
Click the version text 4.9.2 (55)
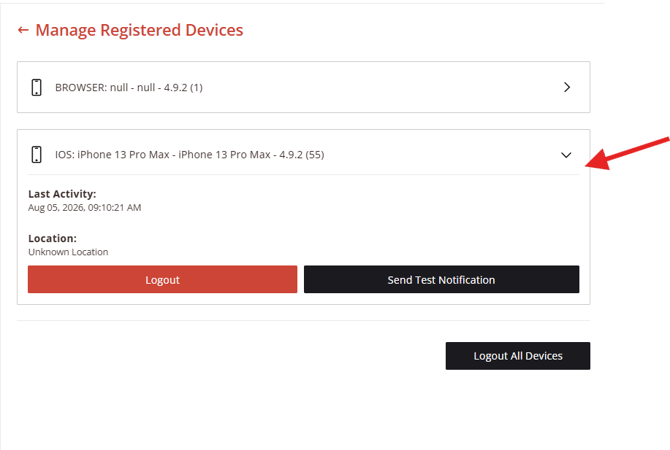tap(302, 154)
